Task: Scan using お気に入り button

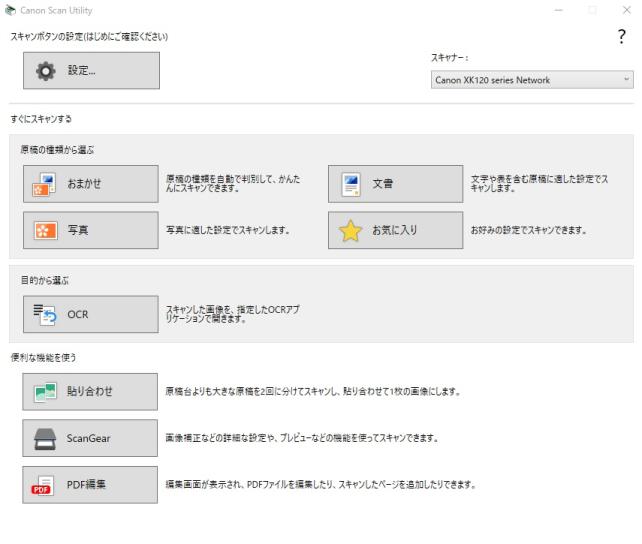Action: pyautogui.click(x=396, y=230)
